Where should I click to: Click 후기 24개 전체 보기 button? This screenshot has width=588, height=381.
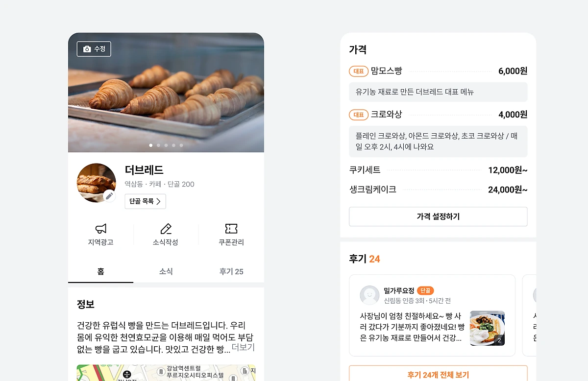coord(438,375)
